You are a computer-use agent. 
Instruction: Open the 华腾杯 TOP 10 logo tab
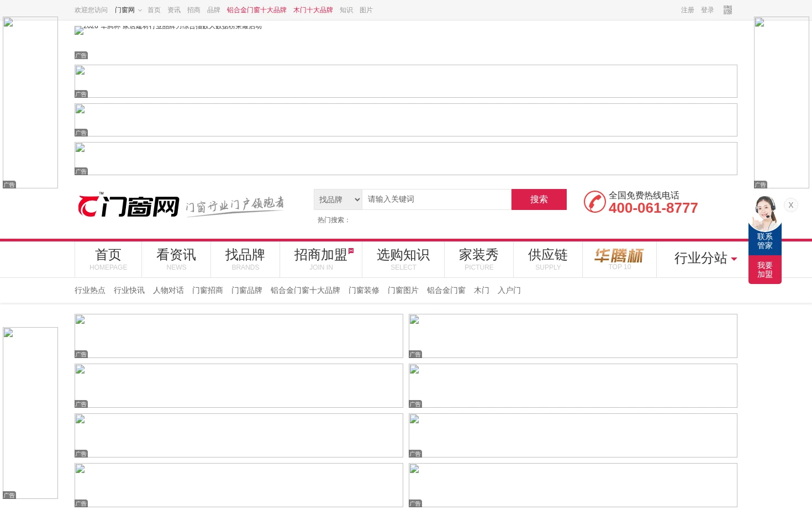(619, 259)
